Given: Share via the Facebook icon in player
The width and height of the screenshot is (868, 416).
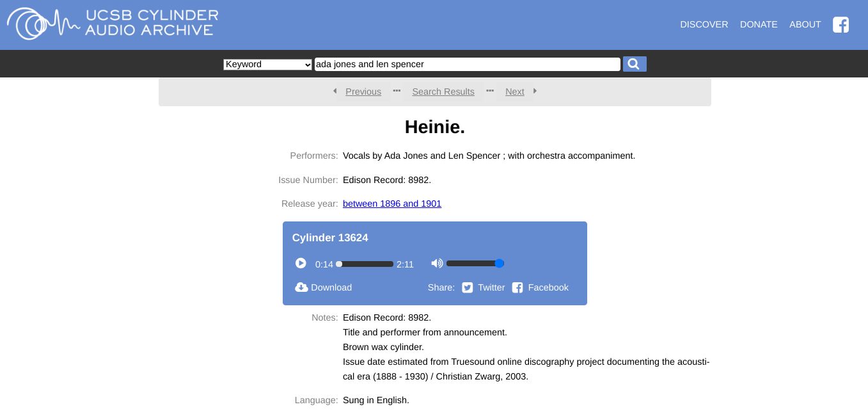Looking at the screenshot, I should 517,288.
